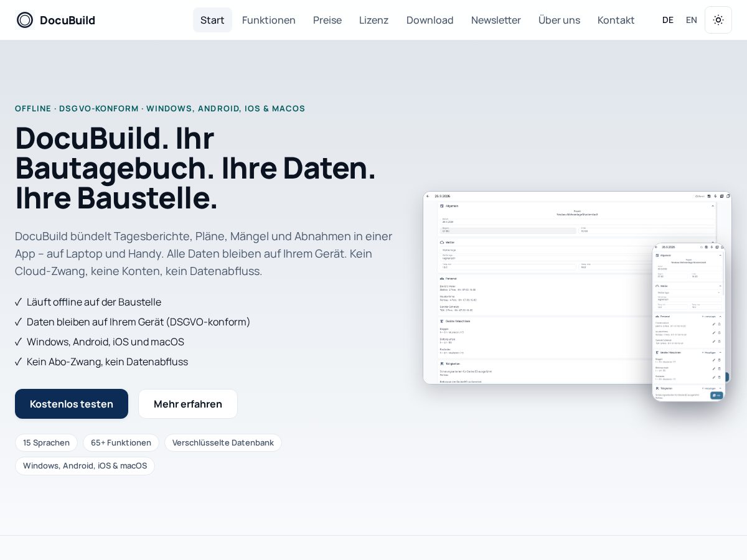Click the DocuBuild brand name link
This screenshot has width=747, height=560.
click(67, 20)
